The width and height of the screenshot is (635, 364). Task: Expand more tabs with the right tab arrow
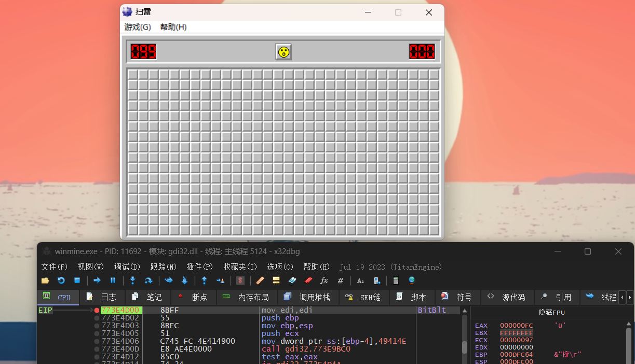[x=630, y=298]
